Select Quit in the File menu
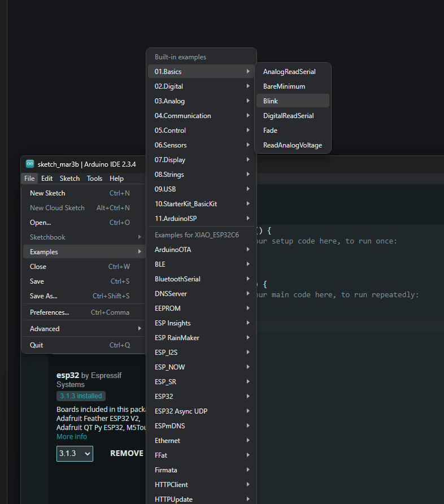The image size is (444, 504). coord(85,345)
